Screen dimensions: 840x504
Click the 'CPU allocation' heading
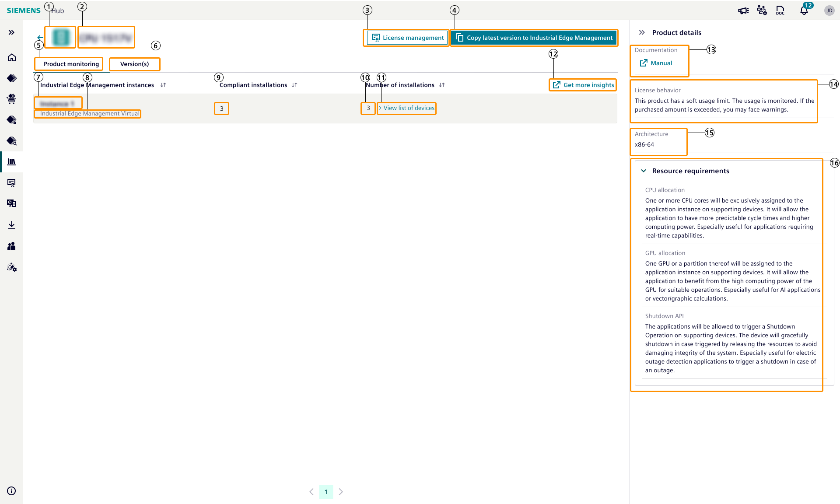[x=665, y=190]
